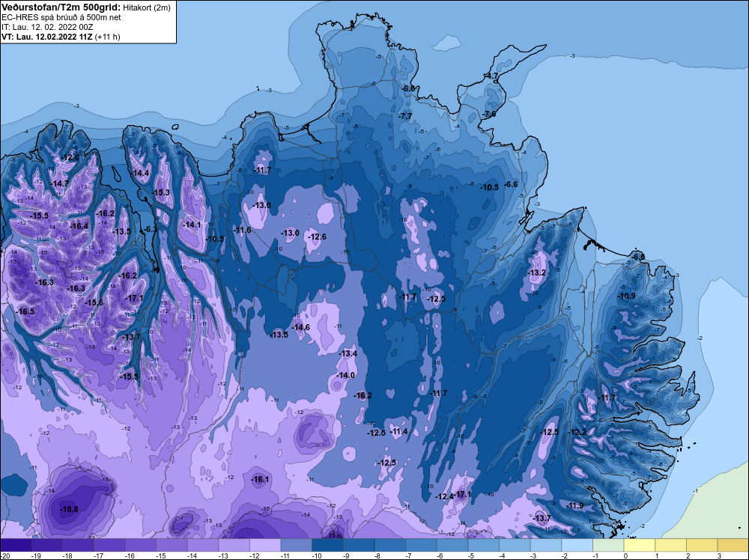Select the -16.4 temperature label
749x560 pixels.
(79, 226)
